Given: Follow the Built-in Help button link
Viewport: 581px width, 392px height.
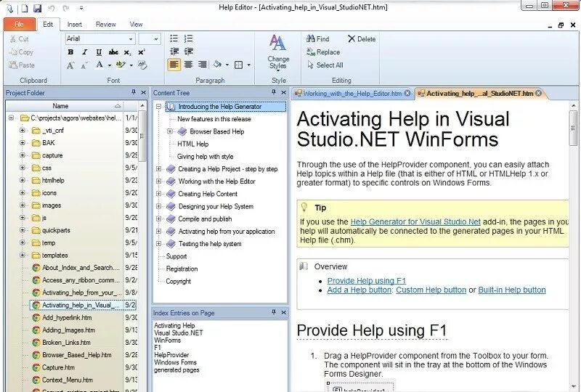Looking at the screenshot, I should pyautogui.click(x=512, y=290).
